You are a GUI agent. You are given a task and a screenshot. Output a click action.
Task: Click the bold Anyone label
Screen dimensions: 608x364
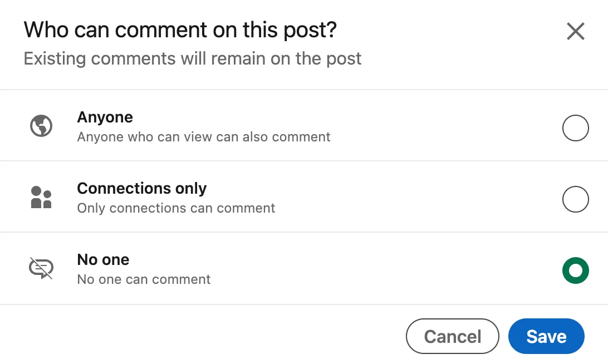[x=105, y=117]
